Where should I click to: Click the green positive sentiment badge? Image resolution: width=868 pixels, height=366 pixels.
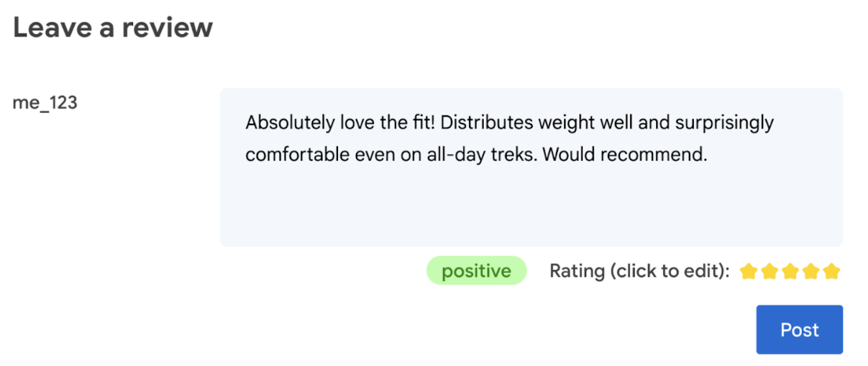[x=476, y=272]
